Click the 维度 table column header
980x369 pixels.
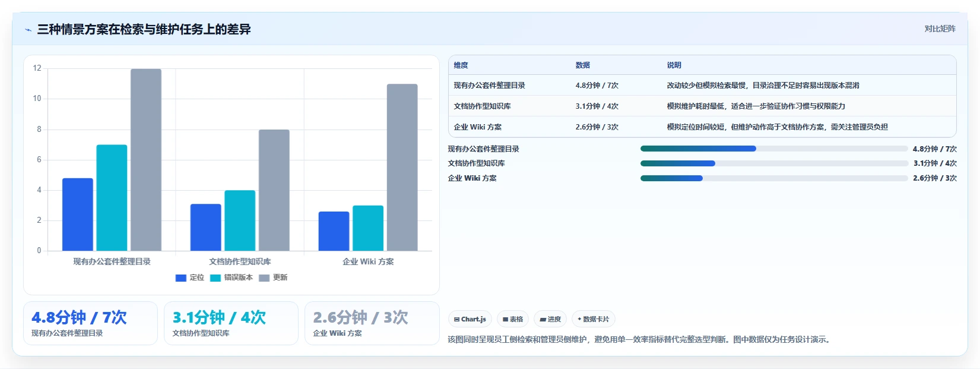coord(461,65)
